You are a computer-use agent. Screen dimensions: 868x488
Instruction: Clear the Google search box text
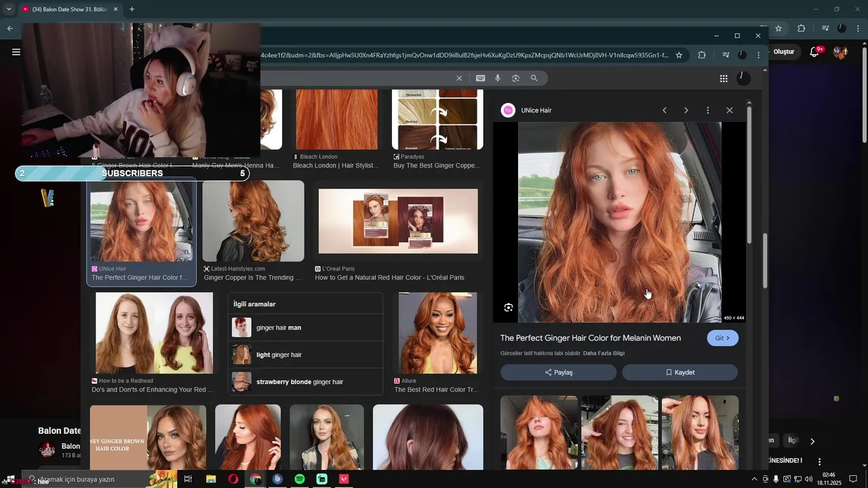pos(459,78)
